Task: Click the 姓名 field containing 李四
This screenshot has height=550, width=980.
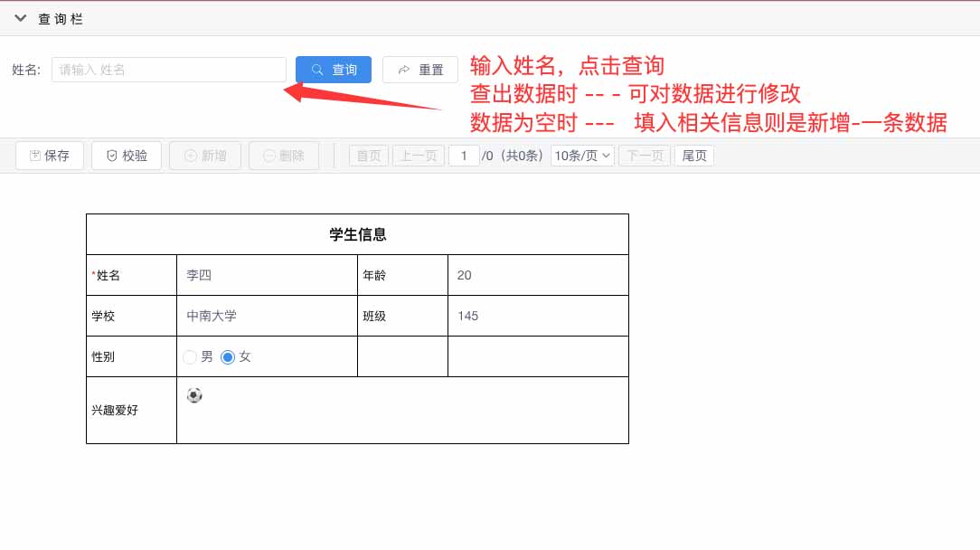Action: coord(267,275)
